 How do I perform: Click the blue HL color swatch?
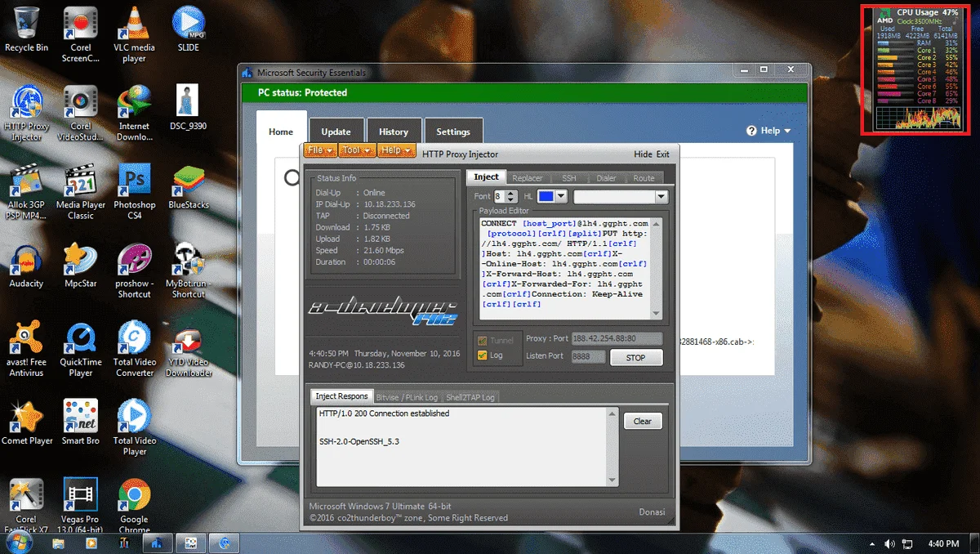(x=546, y=196)
